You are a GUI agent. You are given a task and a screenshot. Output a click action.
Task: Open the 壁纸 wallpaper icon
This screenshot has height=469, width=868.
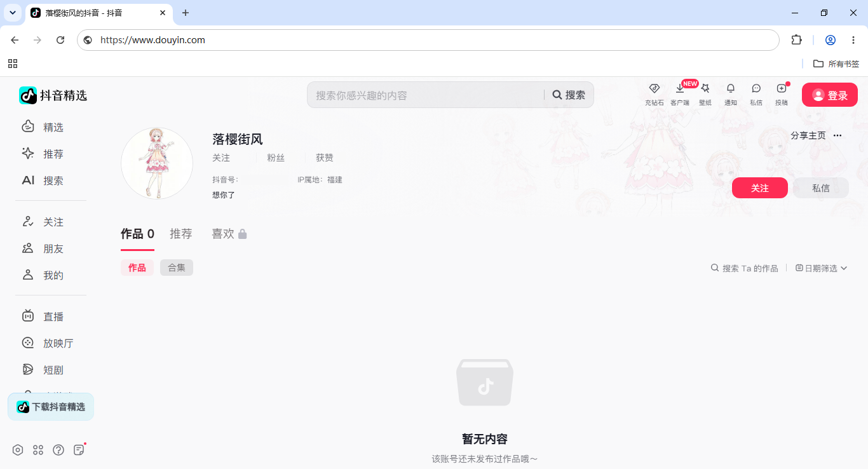705,94
